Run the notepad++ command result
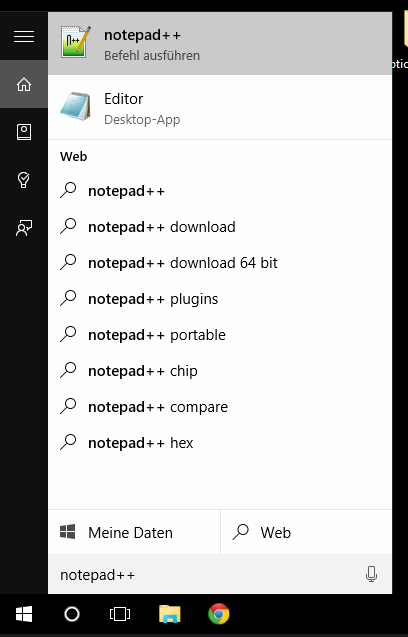This screenshot has height=637, width=408. [220, 43]
